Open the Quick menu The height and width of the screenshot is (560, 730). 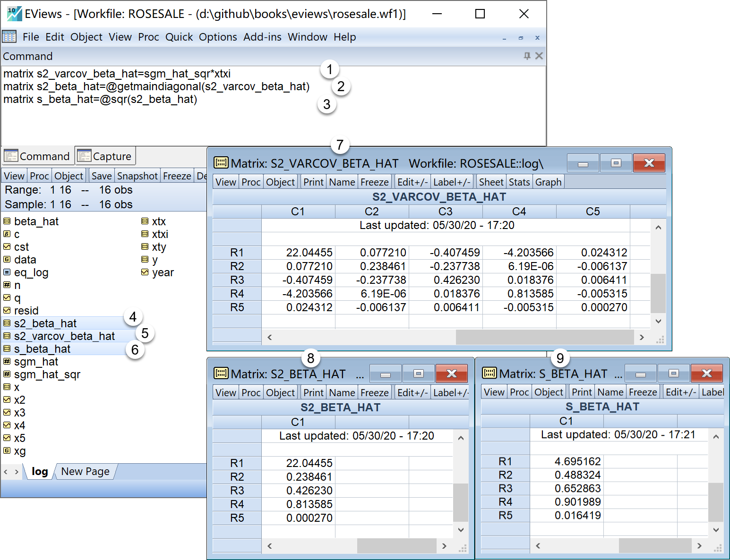click(179, 37)
